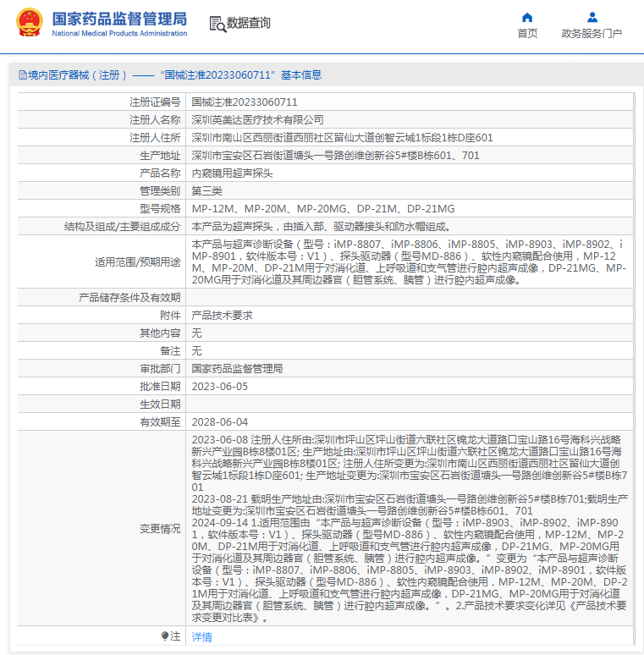The image size is (644, 655).
Task: Click the 国家药品监督管理局 header title text
Action: [119, 19]
